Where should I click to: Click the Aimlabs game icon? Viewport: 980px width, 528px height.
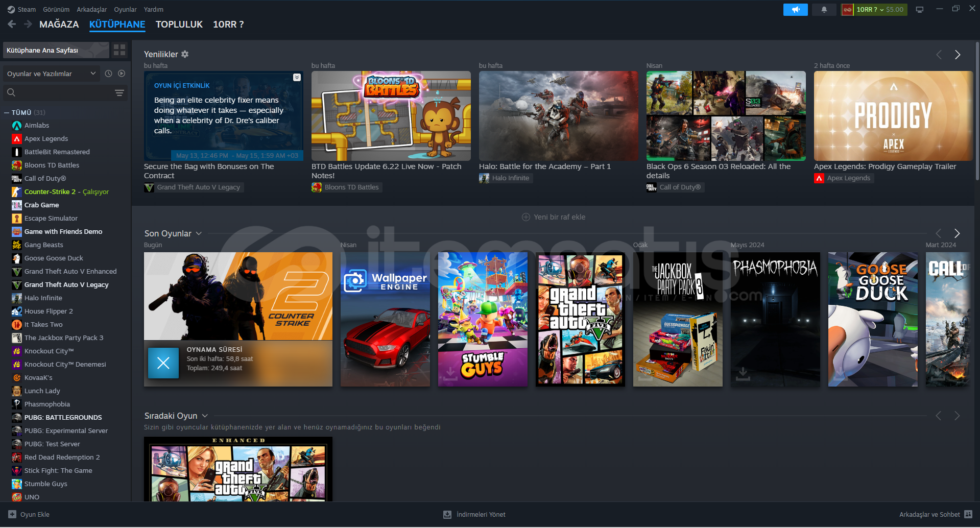click(x=17, y=126)
